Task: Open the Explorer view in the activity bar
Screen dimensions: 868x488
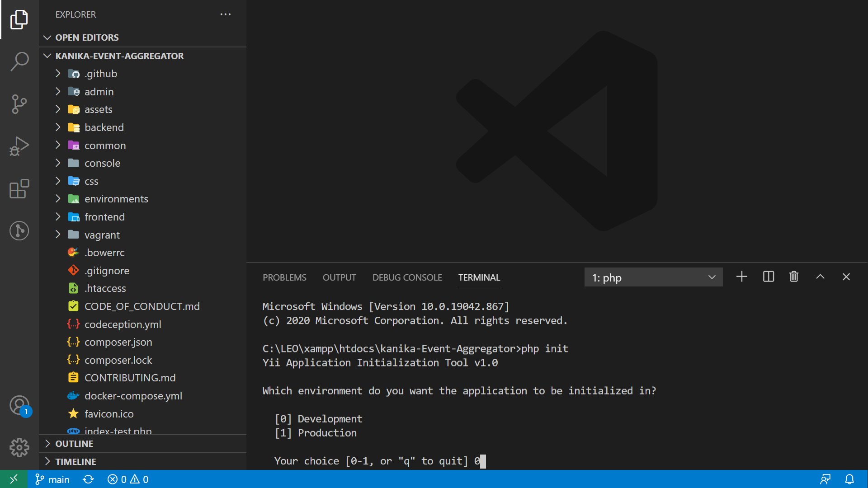Action: coord(19,19)
